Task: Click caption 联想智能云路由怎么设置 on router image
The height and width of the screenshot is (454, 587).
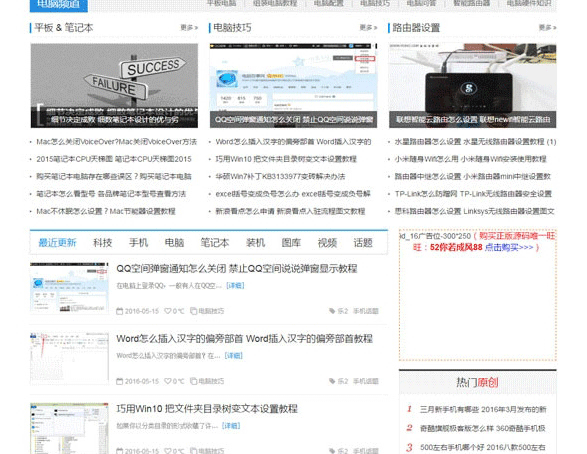Action: (473, 120)
